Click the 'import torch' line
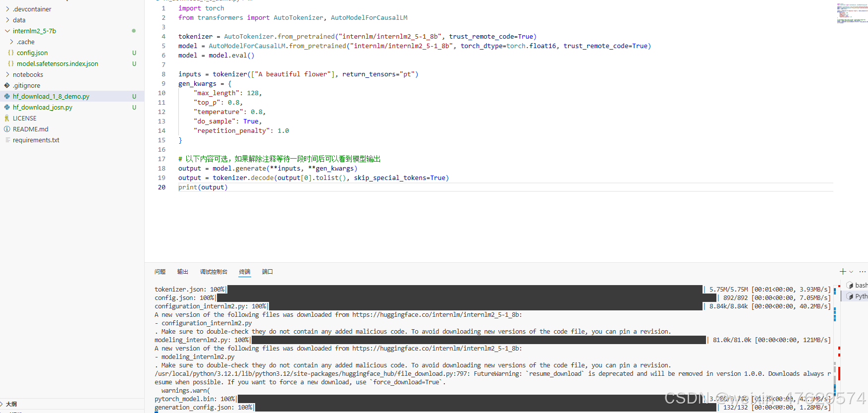This screenshot has height=413, width=868. tap(201, 8)
